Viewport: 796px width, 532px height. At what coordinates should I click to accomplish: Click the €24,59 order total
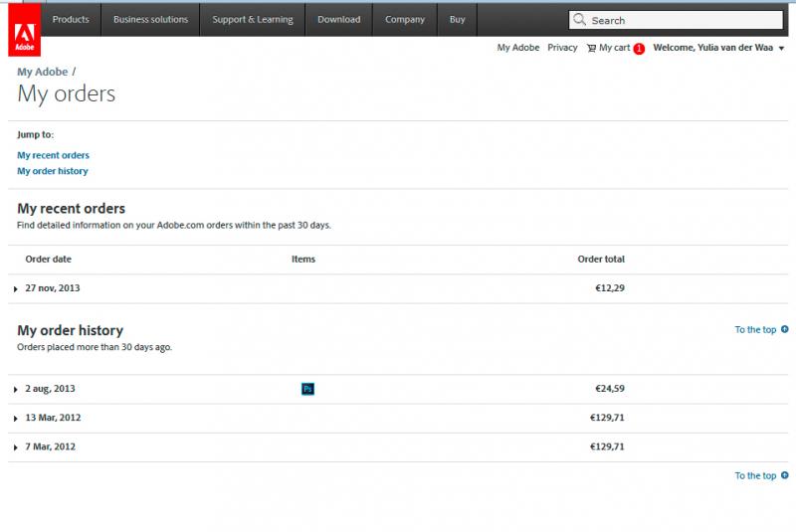point(610,389)
